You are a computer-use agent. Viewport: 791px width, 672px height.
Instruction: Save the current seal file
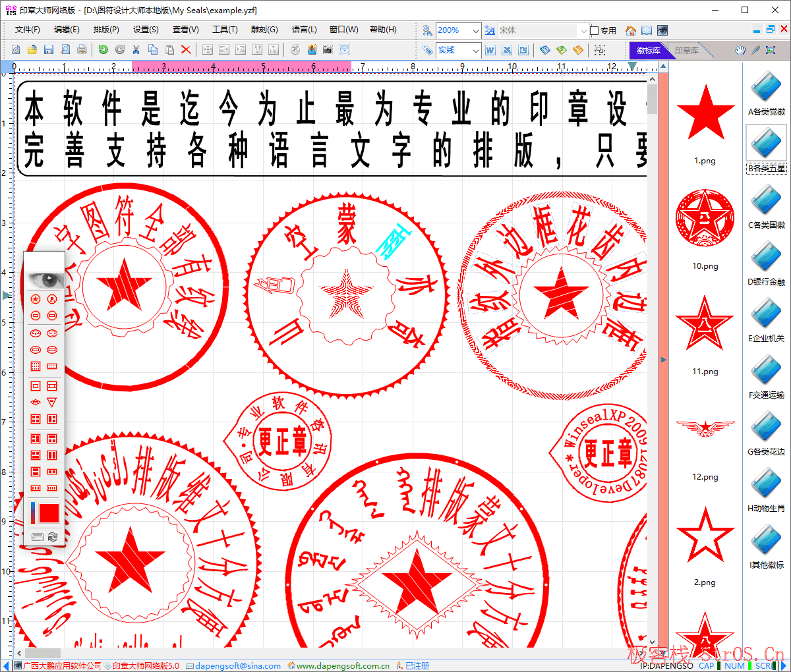[x=49, y=49]
